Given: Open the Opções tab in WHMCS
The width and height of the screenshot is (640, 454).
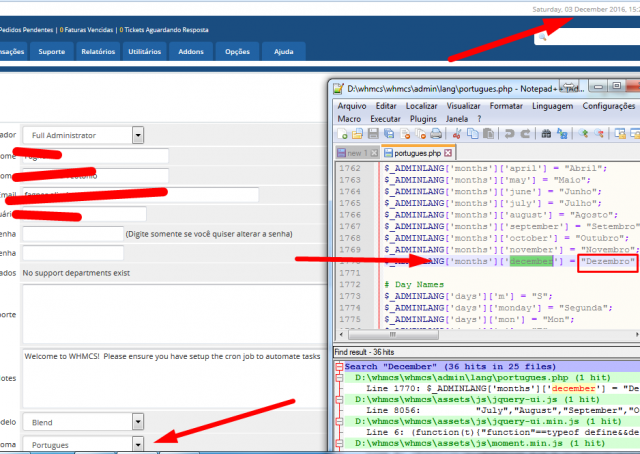Looking at the screenshot, I should pos(237,52).
